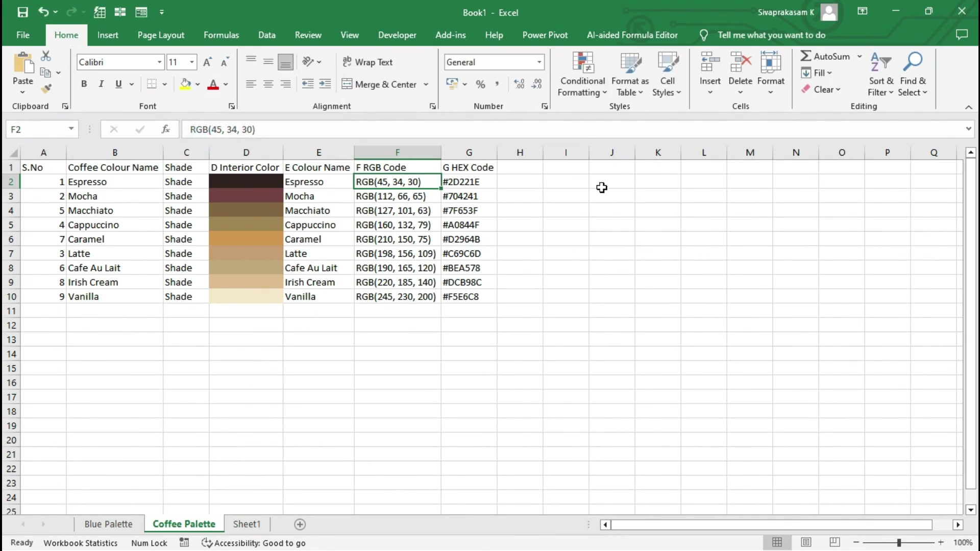Open the Blue Palette sheet tab
Viewport: 980px width, 551px height.
[x=108, y=524]
